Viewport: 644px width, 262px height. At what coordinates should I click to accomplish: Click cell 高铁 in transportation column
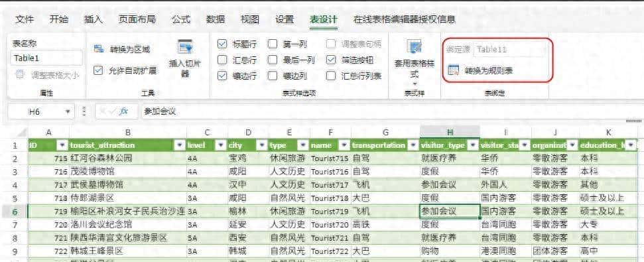(385, 225)
